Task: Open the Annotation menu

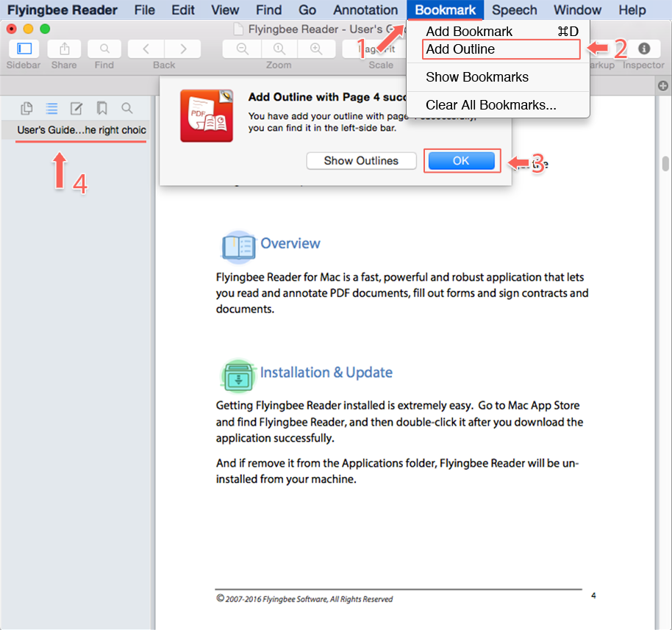Action: (365, 10)
